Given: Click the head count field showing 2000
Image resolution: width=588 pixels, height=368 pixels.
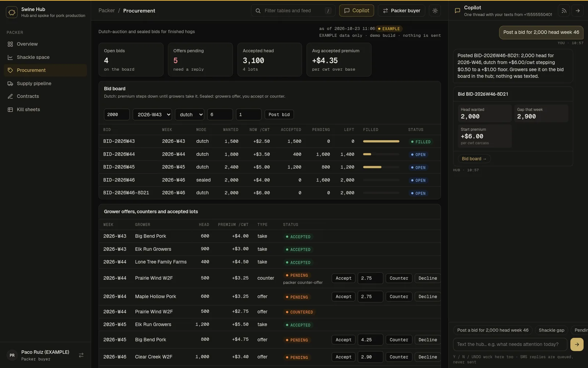Looking at the screenshot, I should [x=116, y=114].
